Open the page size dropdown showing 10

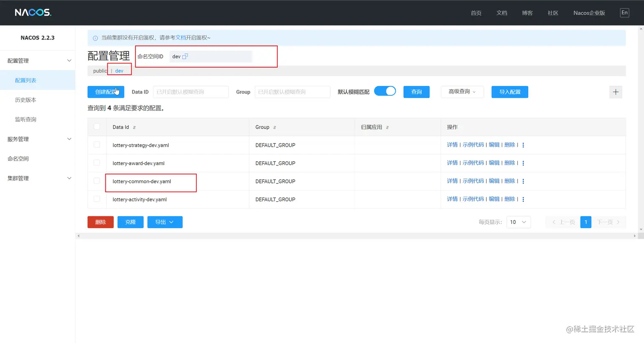(518, 222)
